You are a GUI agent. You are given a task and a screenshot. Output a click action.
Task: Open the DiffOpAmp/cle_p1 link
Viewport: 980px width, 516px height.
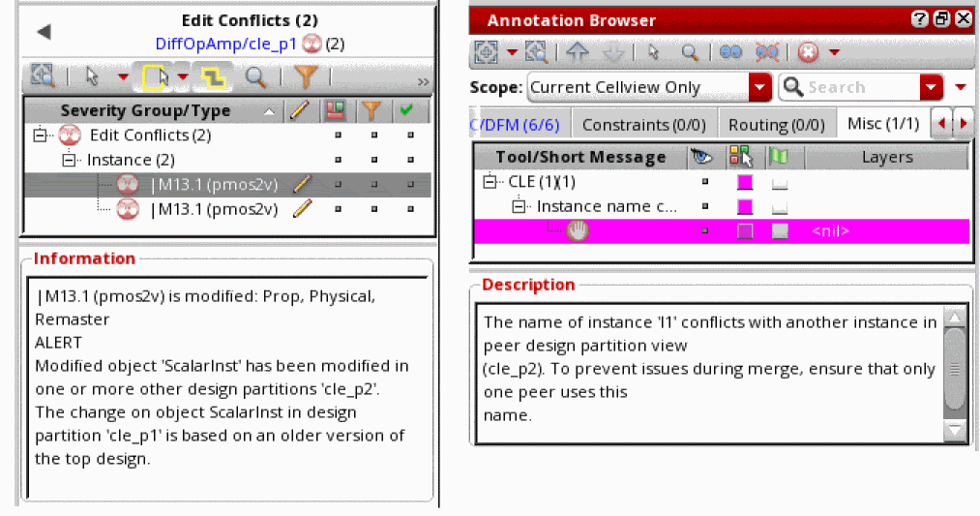coord(225,44)
